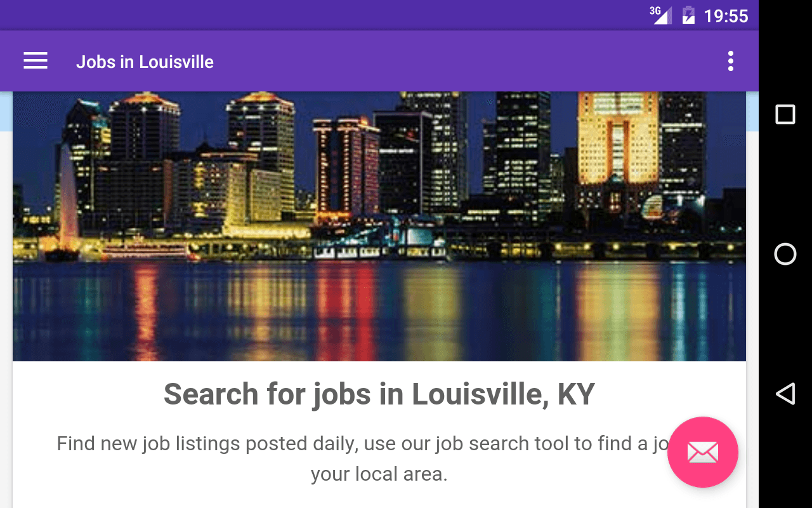Tap the 'your local area.' text line
This screenshot has height=508, width=812.
pos(379,474)
